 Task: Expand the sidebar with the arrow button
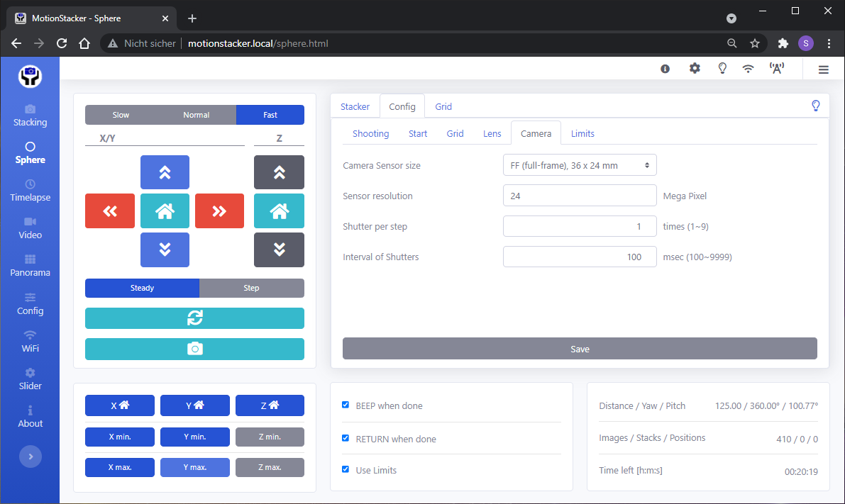pos(30,457)
